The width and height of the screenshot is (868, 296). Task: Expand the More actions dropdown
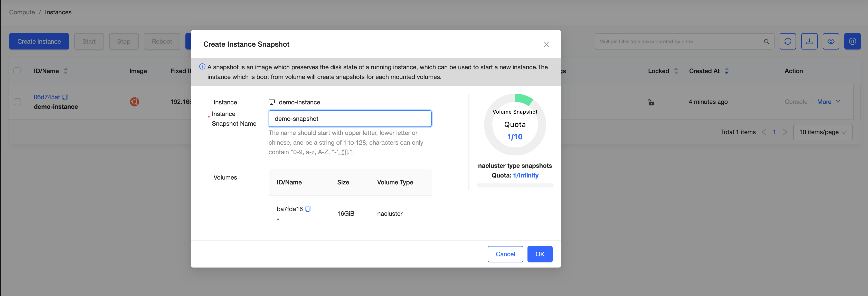[828, 102]
